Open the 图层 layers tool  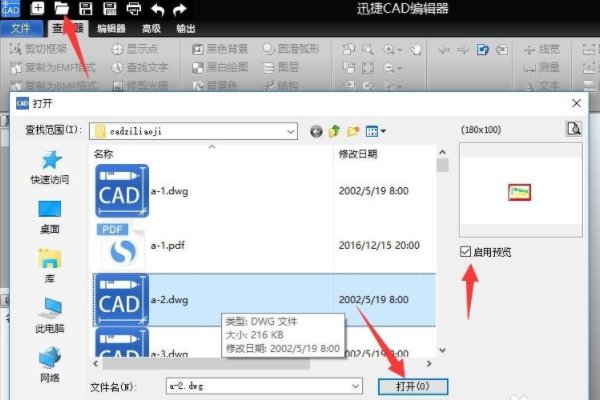pos(281,67)
